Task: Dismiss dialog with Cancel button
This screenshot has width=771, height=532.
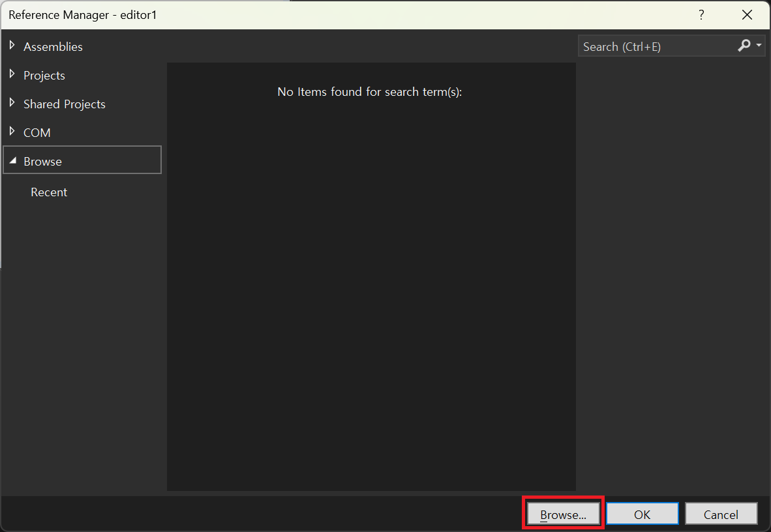Action: pos(721,514)
